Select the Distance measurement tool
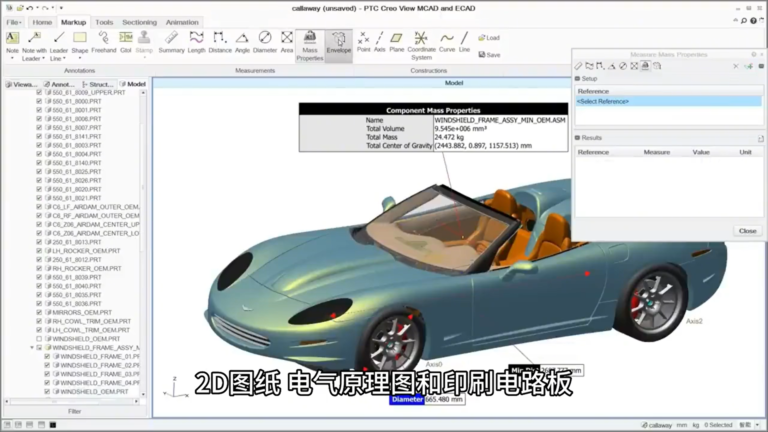768x432 pixels. click(x=220, y=42)
